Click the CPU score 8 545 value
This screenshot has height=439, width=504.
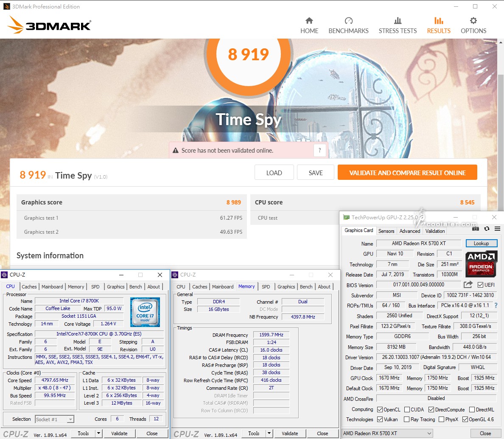pos(467,202)
